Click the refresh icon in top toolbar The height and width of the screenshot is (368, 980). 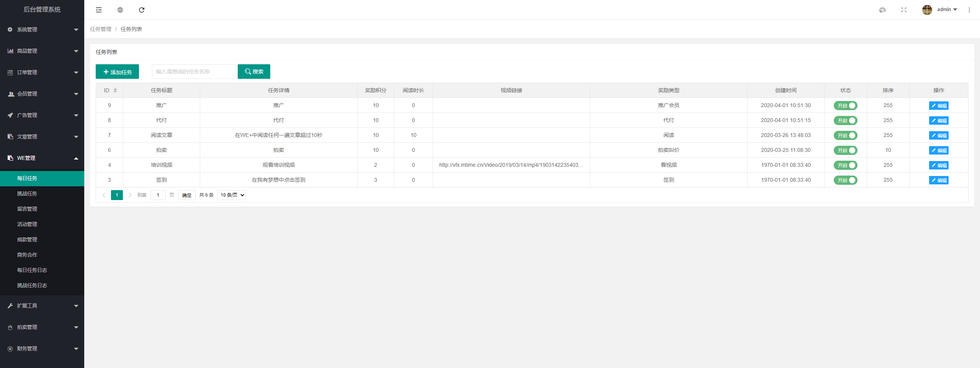[x=142, y=10]
